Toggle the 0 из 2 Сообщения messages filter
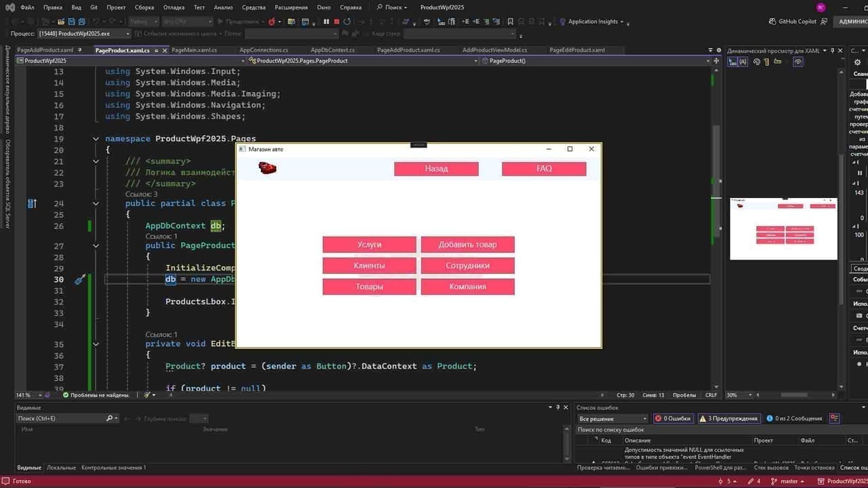 (x=794, y=418)
